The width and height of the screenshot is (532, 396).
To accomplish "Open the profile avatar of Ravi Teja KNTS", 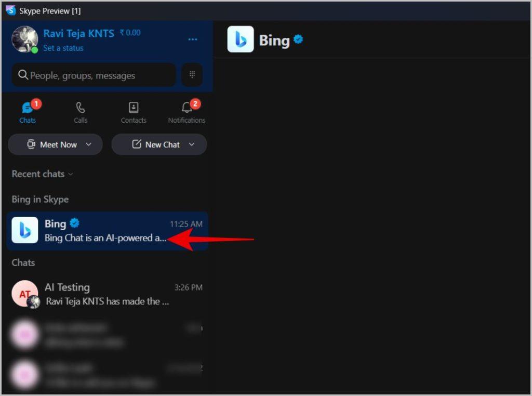I will click(x=24, y=39).
